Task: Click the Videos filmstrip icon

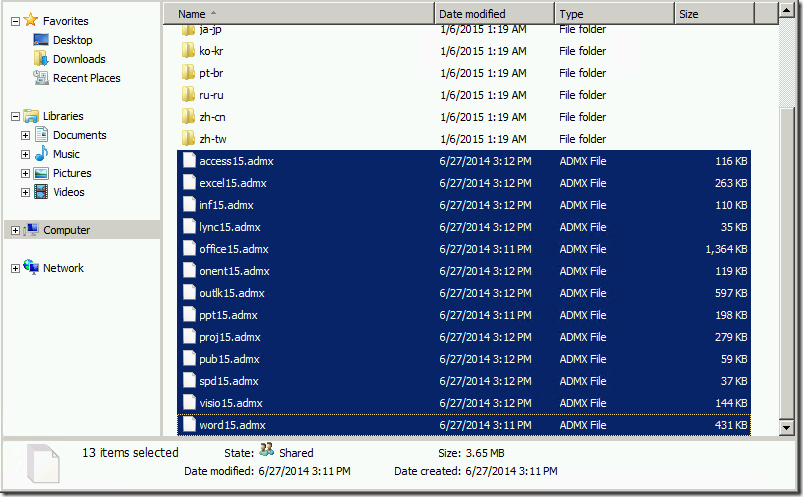Action: (41, 192)
